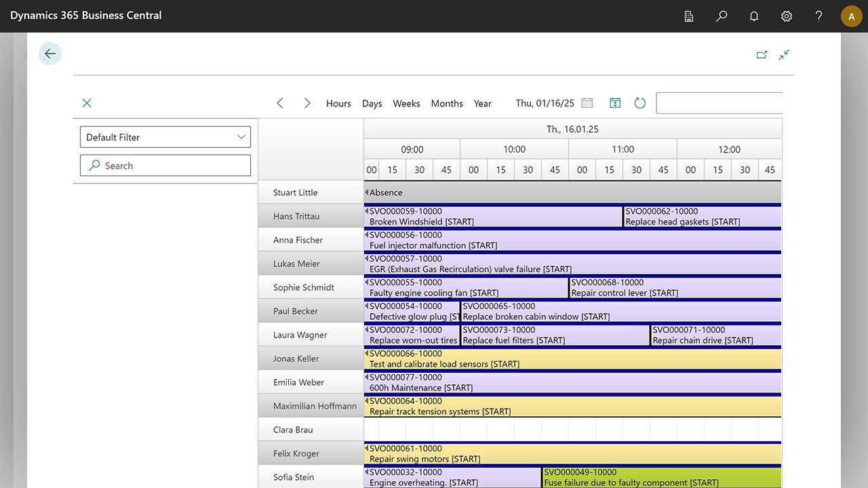
Task: Open the Settings gear
Action: [786, 16]
